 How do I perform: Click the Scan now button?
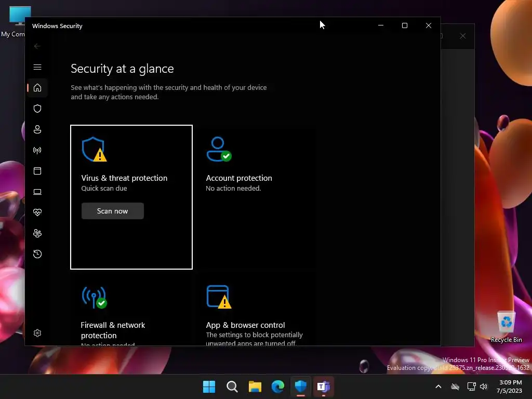(113, 211)
